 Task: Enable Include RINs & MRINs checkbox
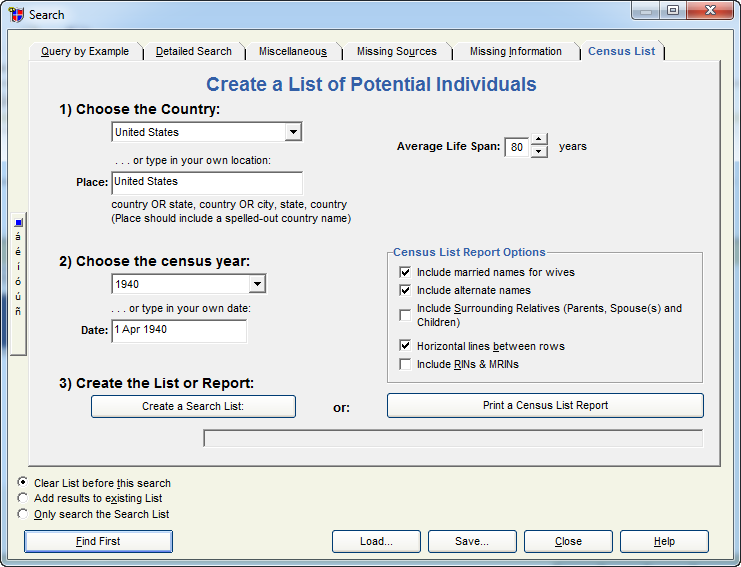pos(405,364)
